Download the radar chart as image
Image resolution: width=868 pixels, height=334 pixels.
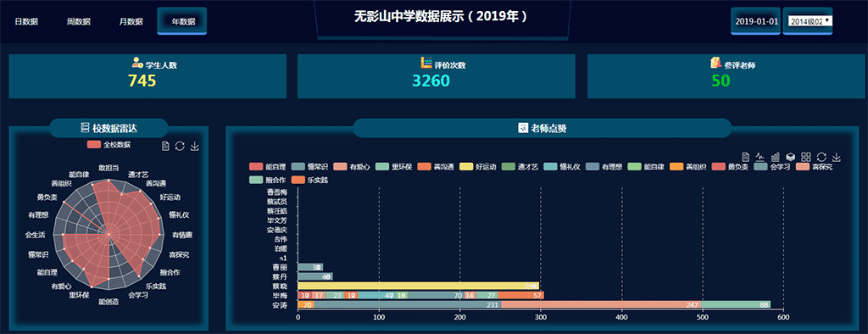[x=194, y=146]
